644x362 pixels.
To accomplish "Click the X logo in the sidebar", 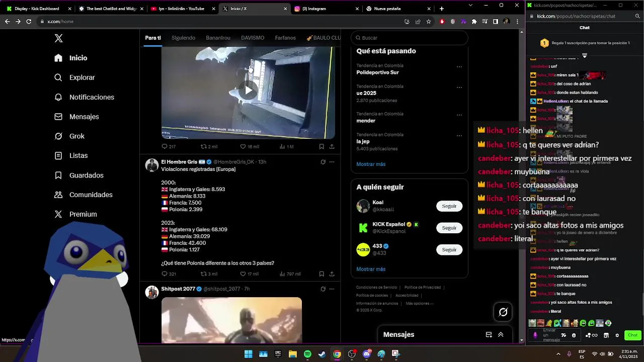I will pos(58,38).
